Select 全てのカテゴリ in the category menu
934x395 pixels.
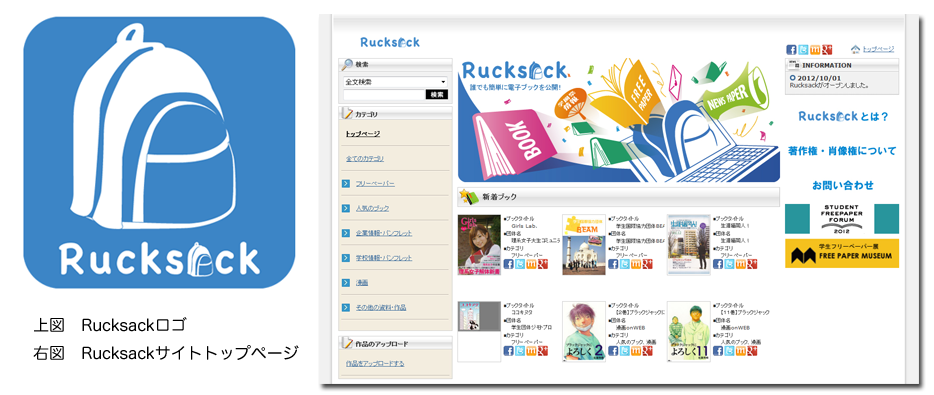point(365,158)
